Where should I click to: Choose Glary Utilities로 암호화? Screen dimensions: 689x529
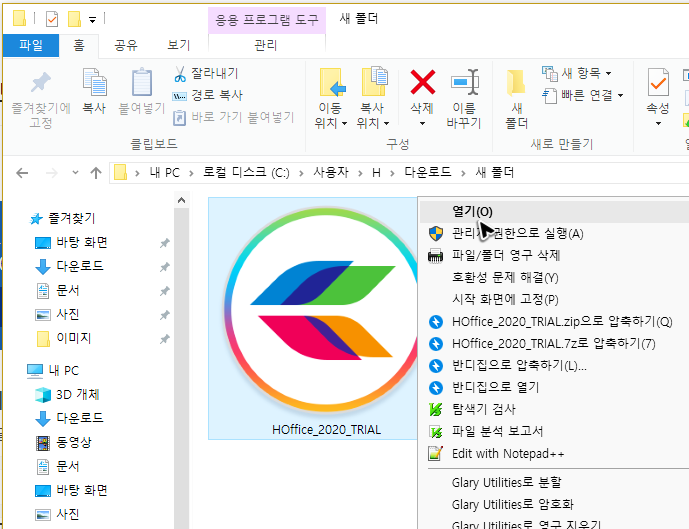(x=555, y=504)
